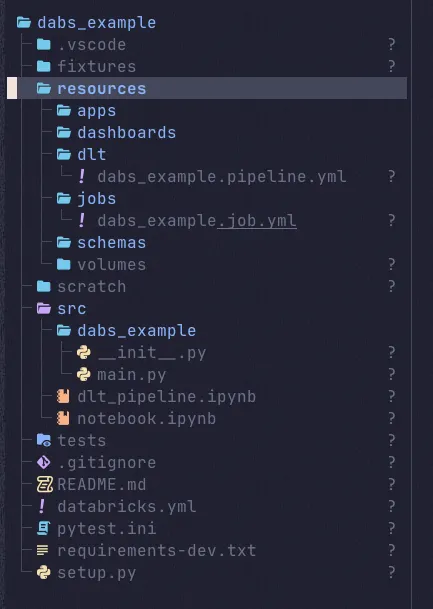Click the dashboards folder icon
This screenshot has height=609, width=433.
64,133
